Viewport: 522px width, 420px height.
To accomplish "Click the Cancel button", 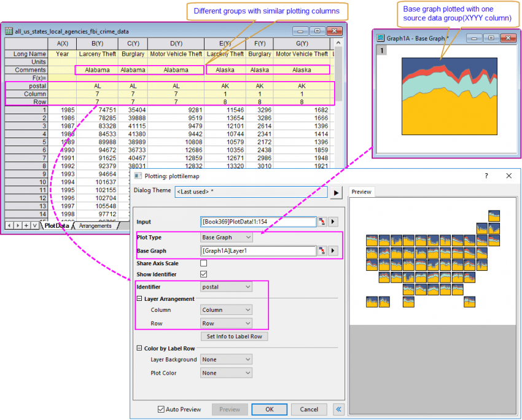I will [x=309, y=410].
